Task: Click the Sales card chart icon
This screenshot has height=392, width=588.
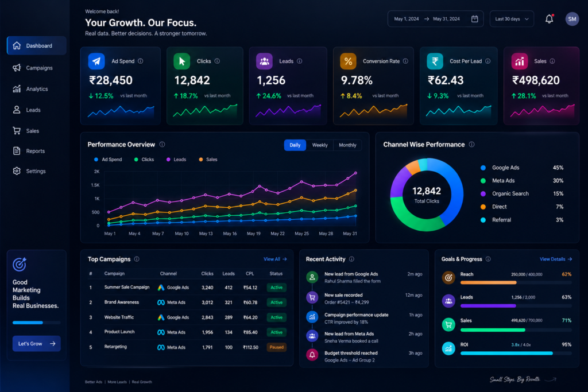Action: (x=519, y=61)
